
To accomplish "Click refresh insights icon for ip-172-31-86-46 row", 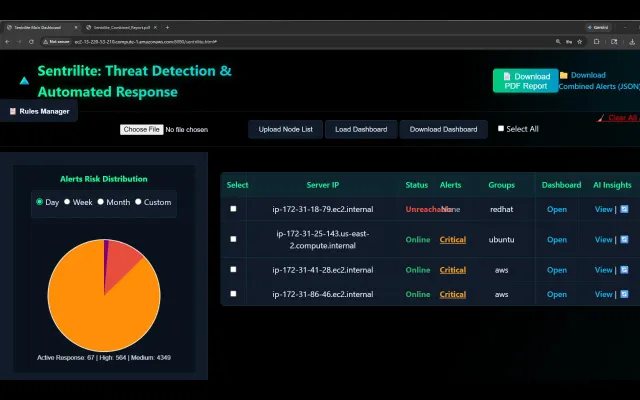I will click(x=624, y=294).
